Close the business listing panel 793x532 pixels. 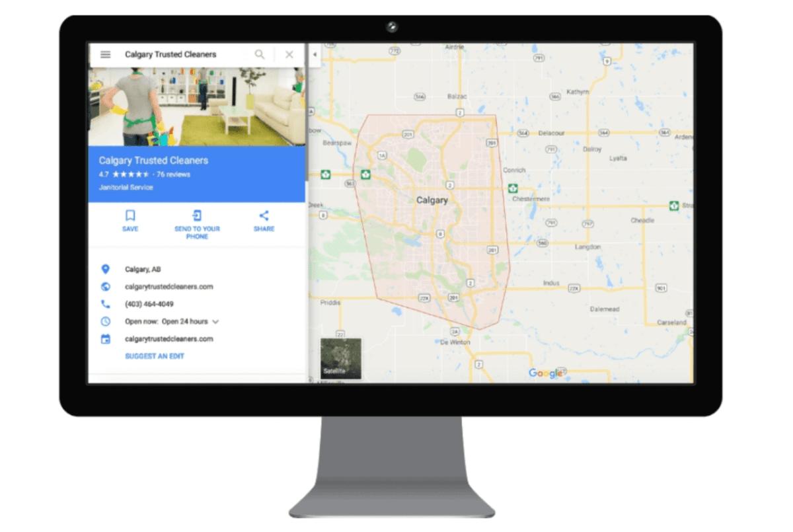289,54
